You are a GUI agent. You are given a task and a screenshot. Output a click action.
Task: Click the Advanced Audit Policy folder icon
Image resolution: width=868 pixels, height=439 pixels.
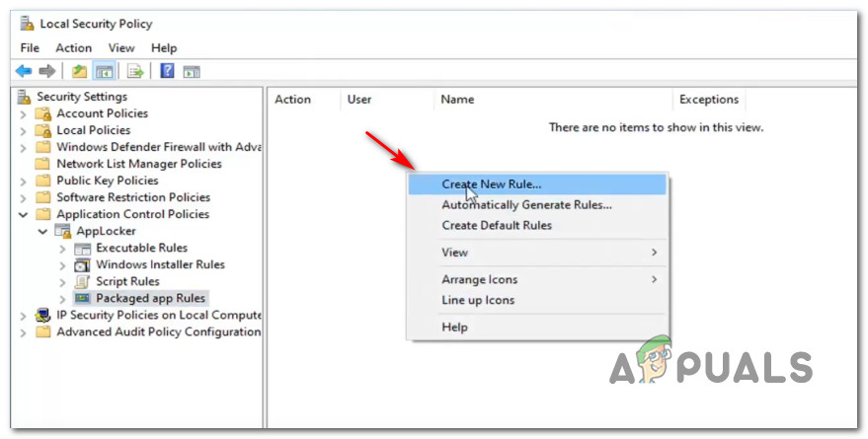[x=42, y=331]
